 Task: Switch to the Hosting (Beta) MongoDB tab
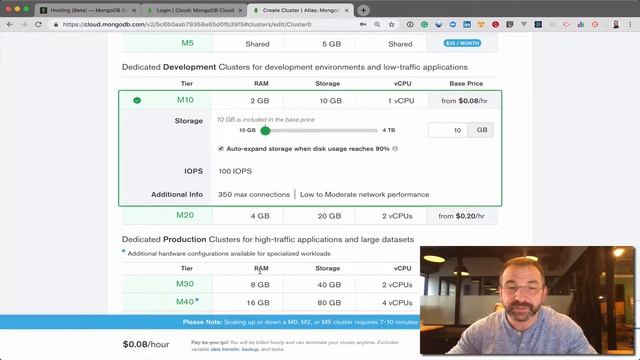pyautogui.click(x=88, y=10)
